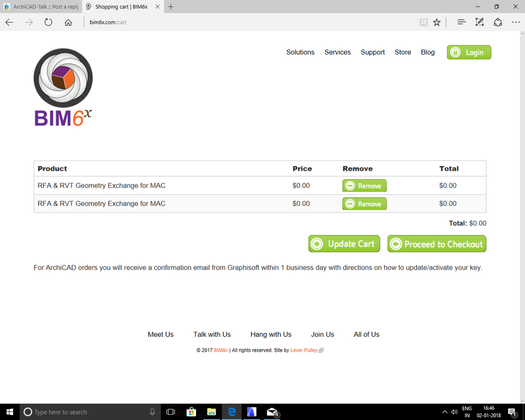Open Task View from taskbar
Screen dimensions: 525x420
pos(171,412)
